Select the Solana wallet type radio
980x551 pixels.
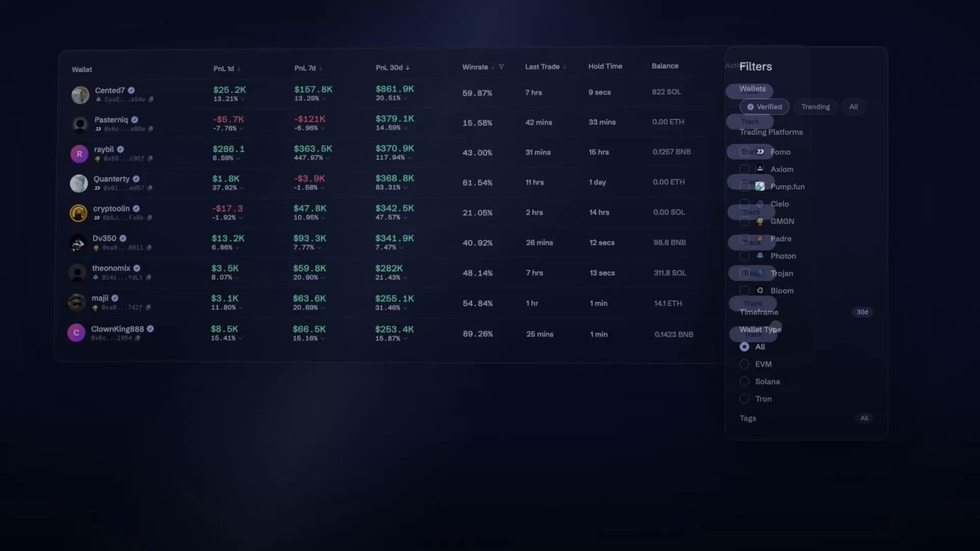pos(744,381)
